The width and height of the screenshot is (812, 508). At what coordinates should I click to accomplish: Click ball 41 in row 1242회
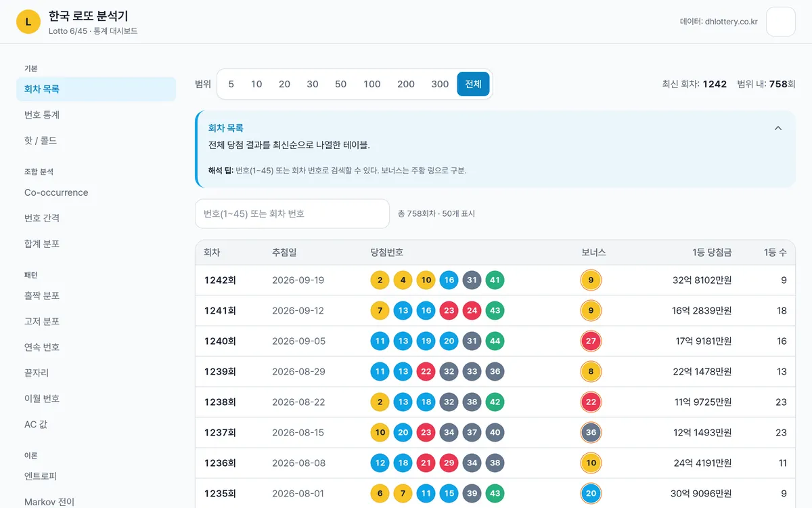[x=495, y=280]
